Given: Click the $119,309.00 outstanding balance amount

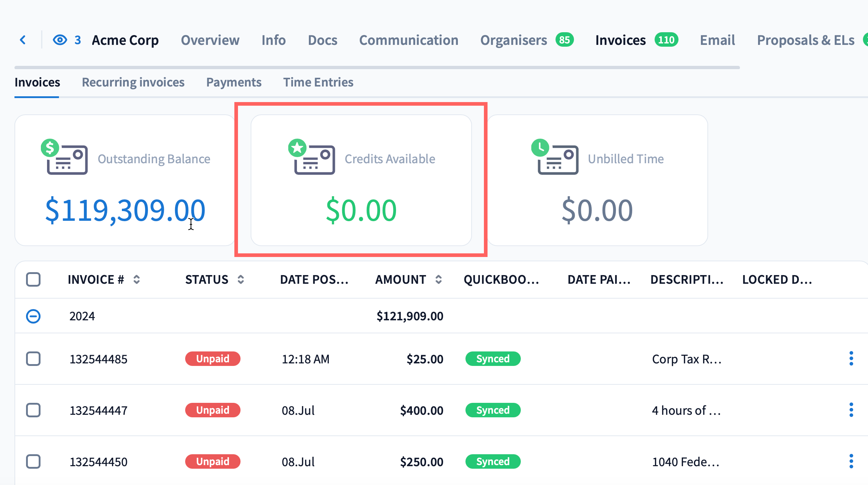Looking at the screenshot, I should tap(125, 210).
